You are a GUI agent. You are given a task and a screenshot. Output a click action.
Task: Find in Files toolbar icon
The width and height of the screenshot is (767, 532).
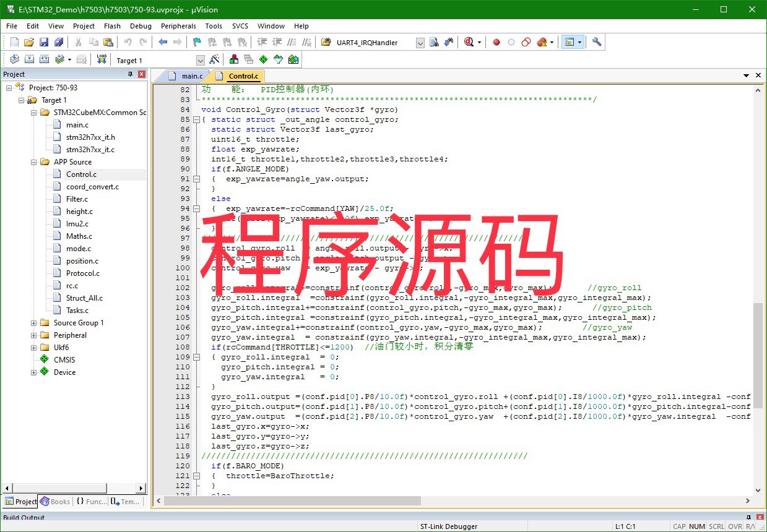[326, 42]
